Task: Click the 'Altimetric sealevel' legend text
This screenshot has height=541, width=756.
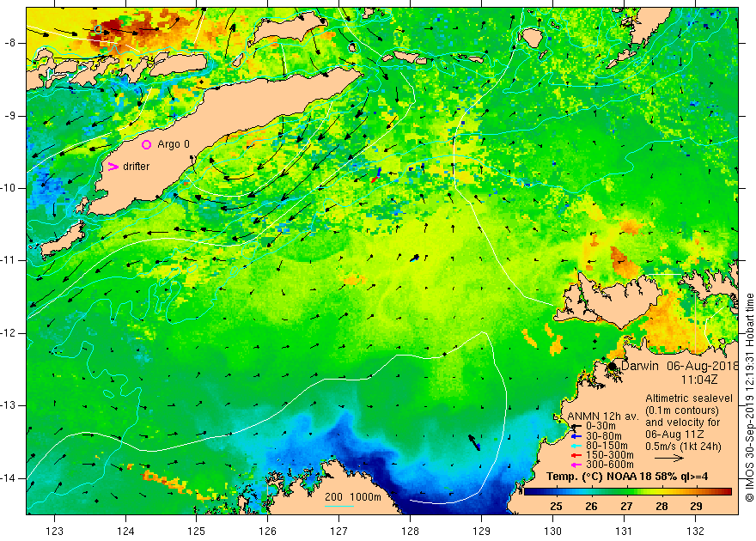Action: (x=689, y=398)
